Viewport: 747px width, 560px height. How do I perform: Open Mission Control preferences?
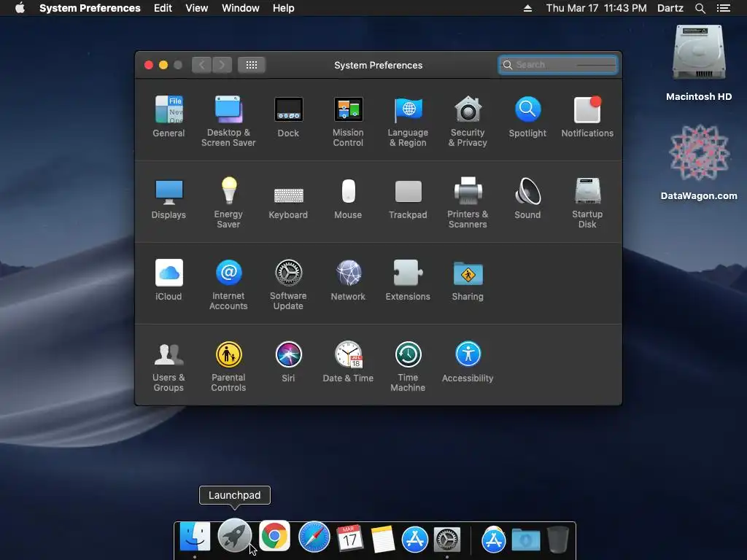tap(348, 121)
